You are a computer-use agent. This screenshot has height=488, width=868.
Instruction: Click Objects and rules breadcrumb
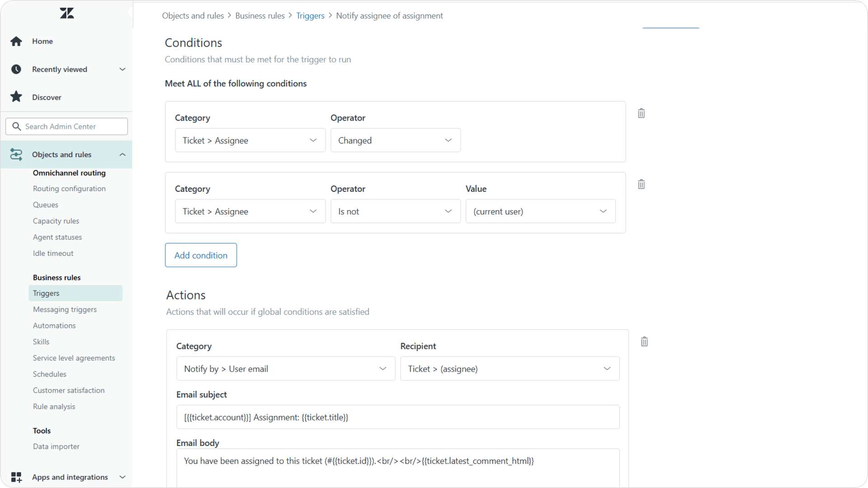[x=193, y=16]
